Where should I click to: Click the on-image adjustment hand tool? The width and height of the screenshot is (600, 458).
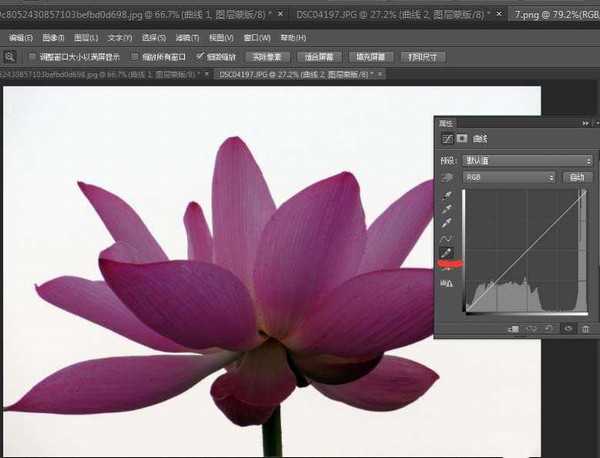pos(446,177)
